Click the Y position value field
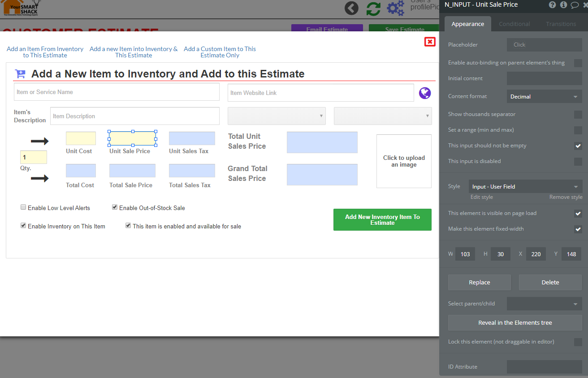Image resolution: width=588 pixels, height=378 pixels. [571, 254]
